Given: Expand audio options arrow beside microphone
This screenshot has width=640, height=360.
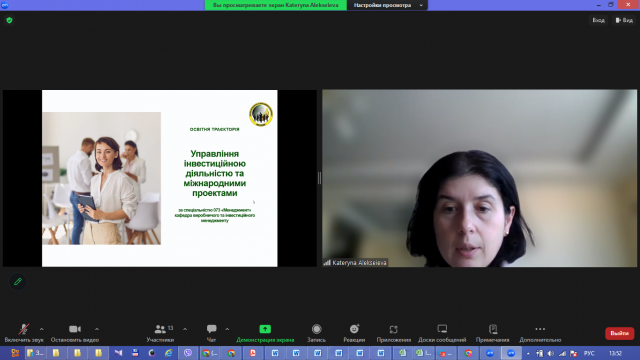Looking at the screenshot, I should coord(42,329).
